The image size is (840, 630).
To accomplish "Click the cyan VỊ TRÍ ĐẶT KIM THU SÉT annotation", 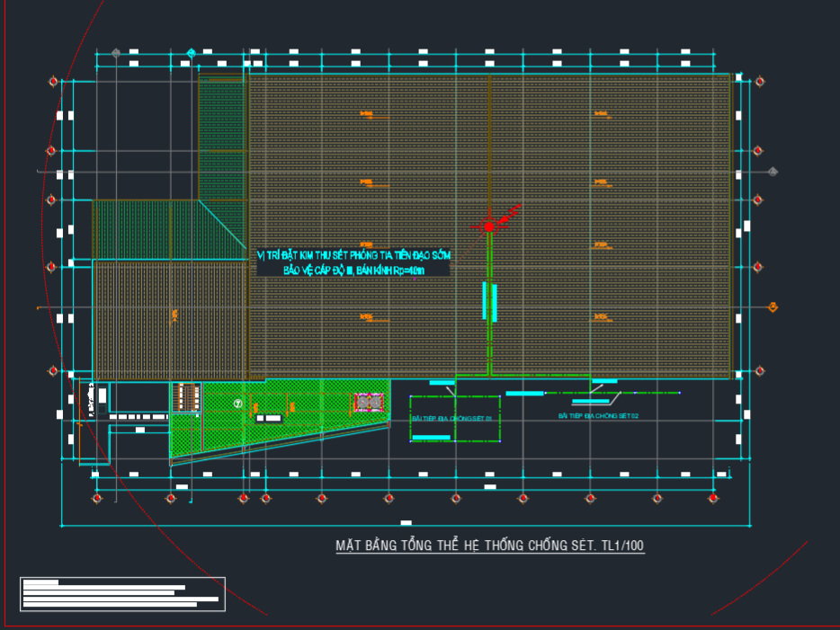I will [353, 262].
